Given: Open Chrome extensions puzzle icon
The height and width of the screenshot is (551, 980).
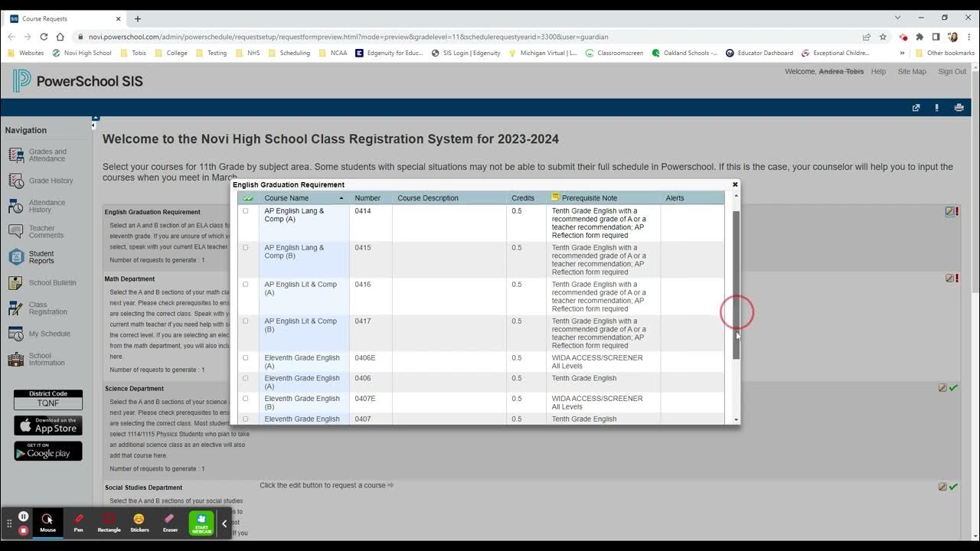Looking at the screenshot, I should tap(920, 37).
